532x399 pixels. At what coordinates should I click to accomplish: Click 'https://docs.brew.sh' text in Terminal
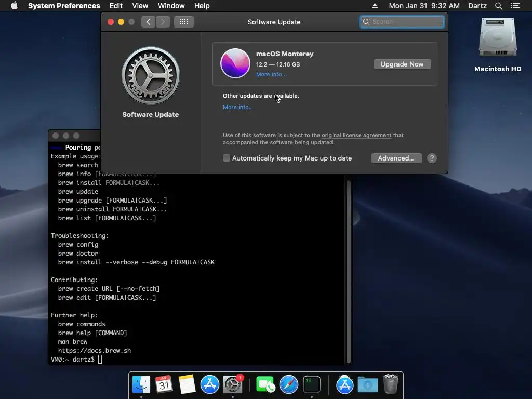click(95, 351)
